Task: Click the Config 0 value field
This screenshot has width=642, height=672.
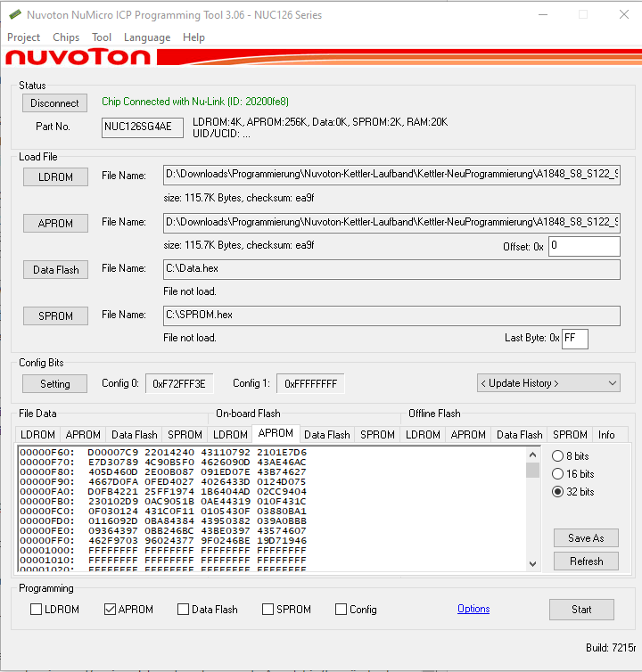Action: [179, 383]
